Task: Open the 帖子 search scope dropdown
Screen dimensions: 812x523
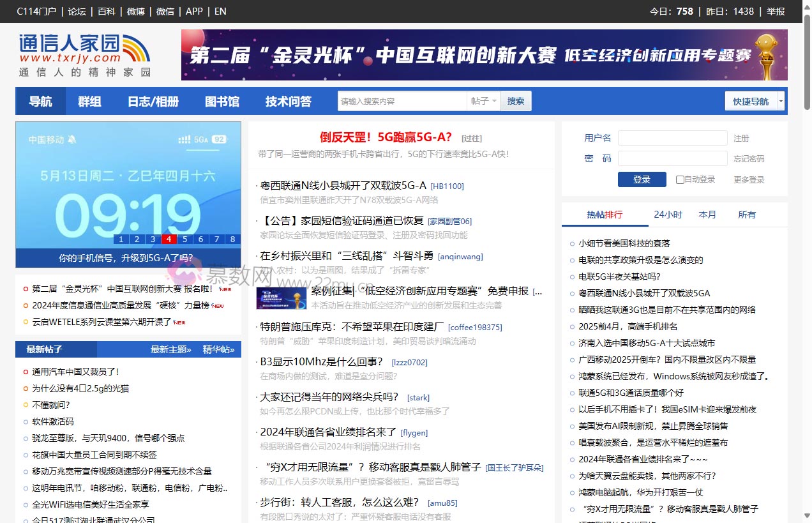Action: coord(483,101)
